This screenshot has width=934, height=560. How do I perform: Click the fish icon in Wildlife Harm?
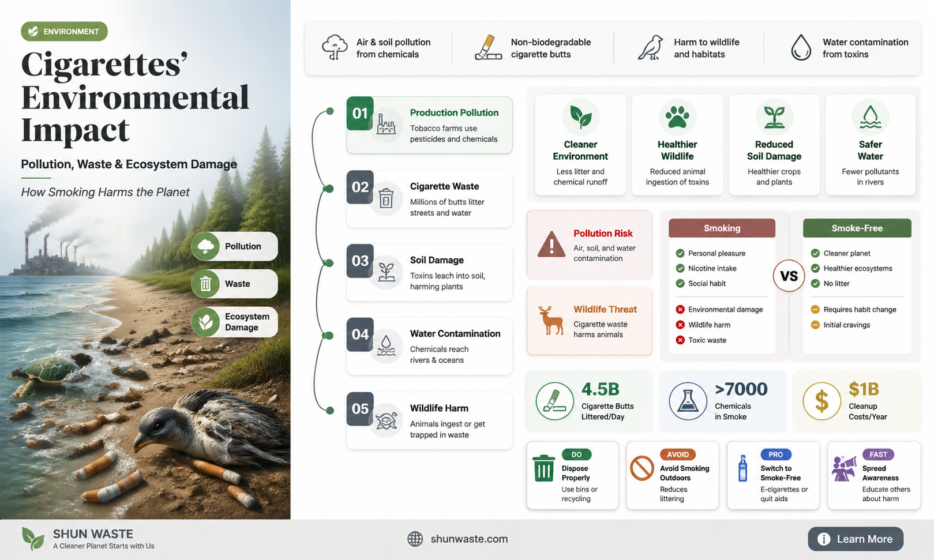pos(386,420)
